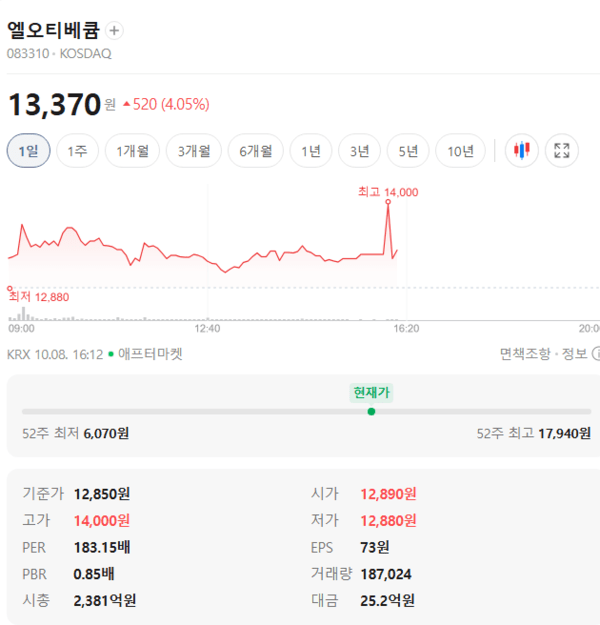
Task: Select the 3년 period tab
Action: [360, 151]
